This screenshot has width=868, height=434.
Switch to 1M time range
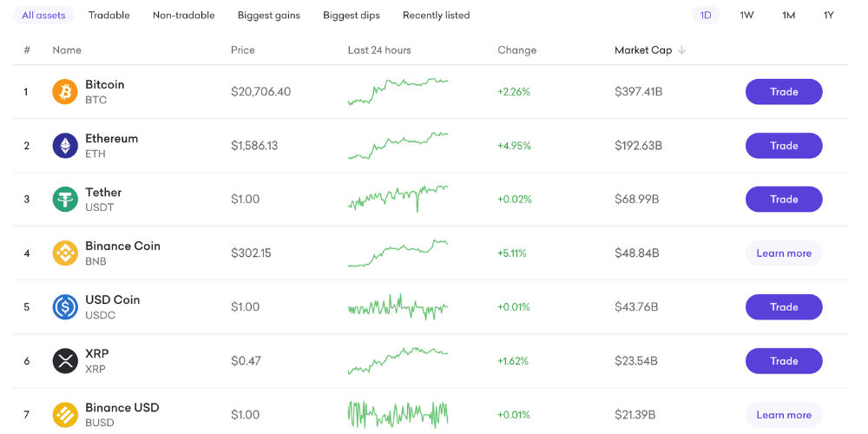[x=788, y=16]
